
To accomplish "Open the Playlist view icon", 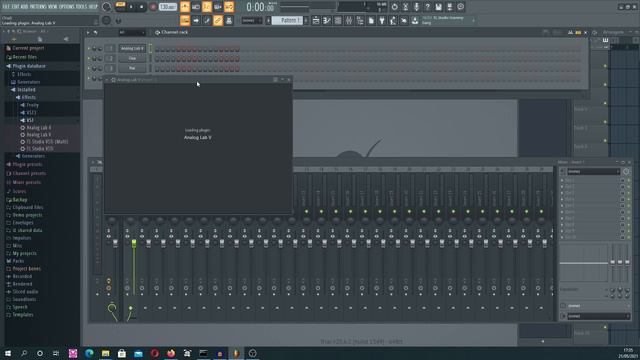I will (x=316, y=20).
